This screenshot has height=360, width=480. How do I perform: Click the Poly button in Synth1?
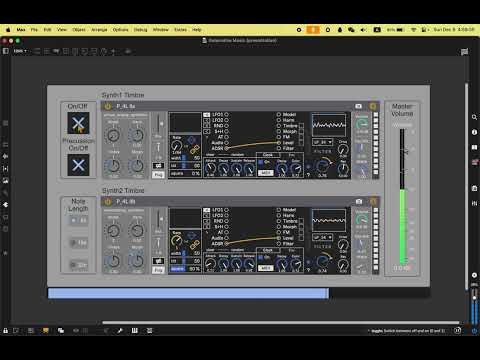(158, 174)
